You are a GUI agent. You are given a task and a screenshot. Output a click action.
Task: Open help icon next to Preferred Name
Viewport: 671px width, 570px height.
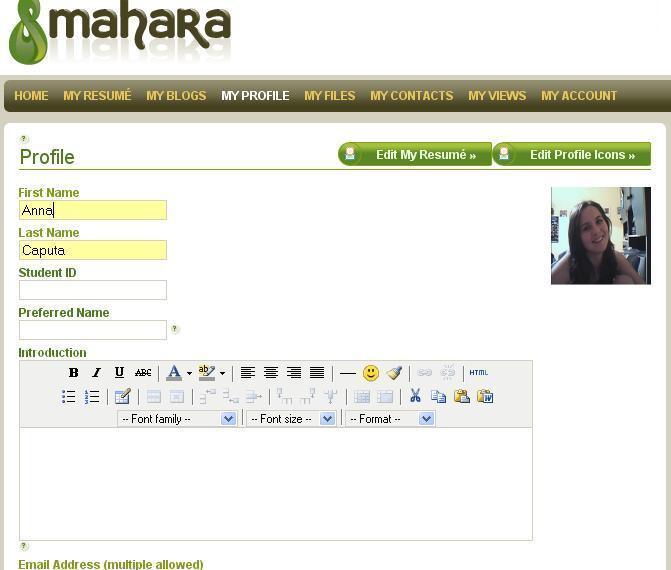coord(174,329)
